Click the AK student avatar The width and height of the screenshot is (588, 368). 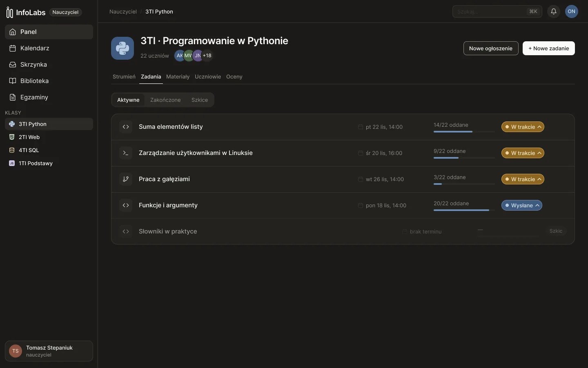179,56
